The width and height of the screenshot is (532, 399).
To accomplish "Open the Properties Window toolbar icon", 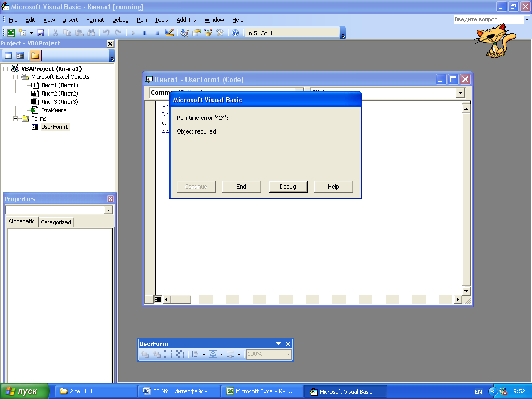I will click(x=196, y=33).
